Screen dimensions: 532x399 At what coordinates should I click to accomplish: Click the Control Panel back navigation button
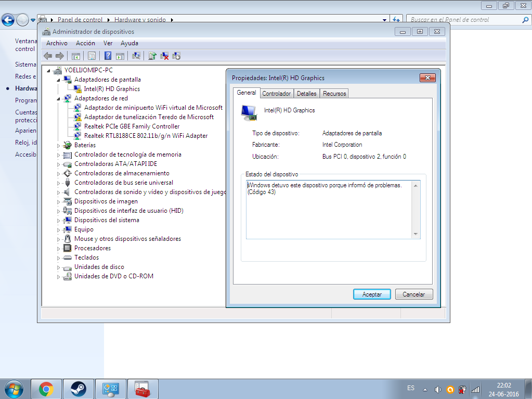tap(8, 20)
